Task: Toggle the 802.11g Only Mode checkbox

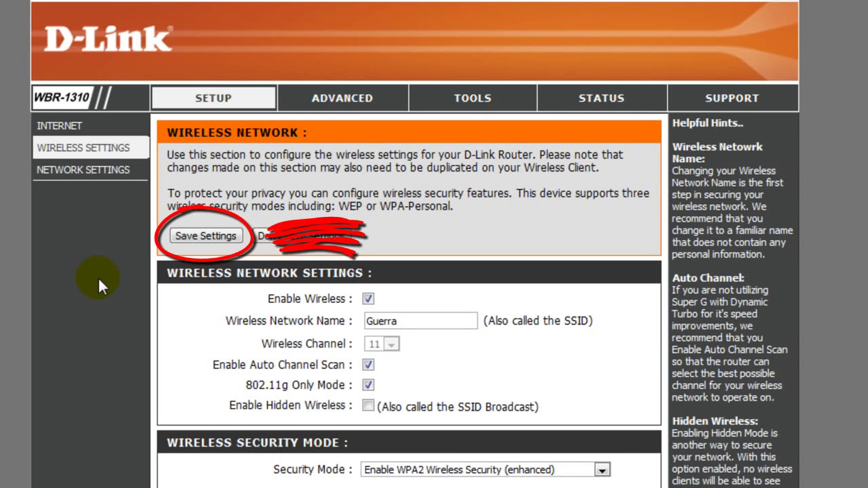Action: tap(368, 385)
